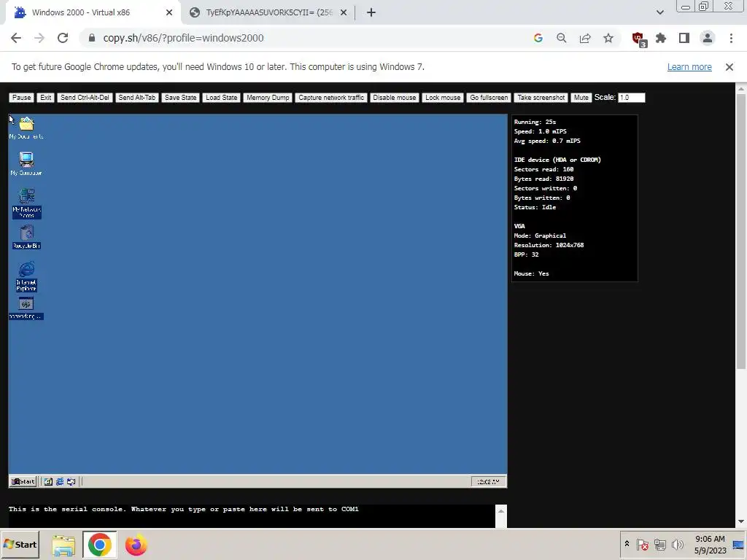Screen dimensions: 747x560
Task: Open My Documents desktop icon
Action: [26, 128]
